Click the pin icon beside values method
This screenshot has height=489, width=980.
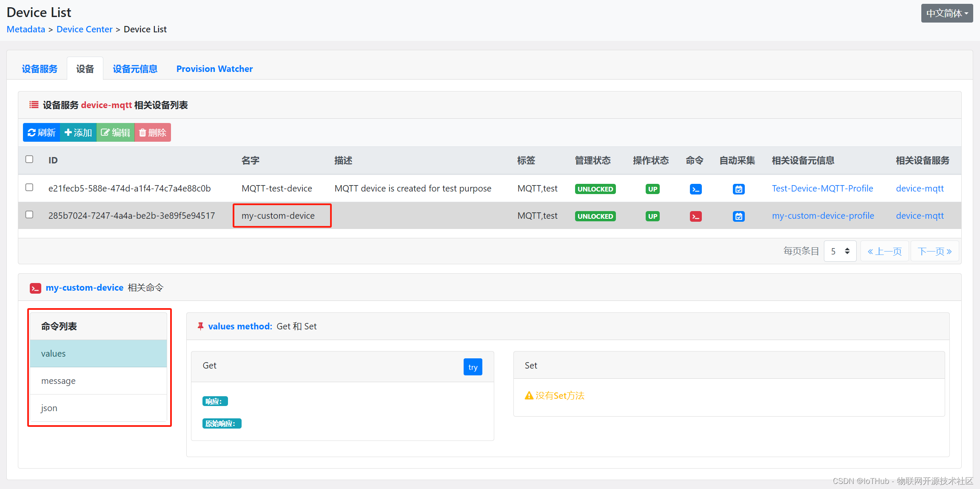tap(200, 326)
